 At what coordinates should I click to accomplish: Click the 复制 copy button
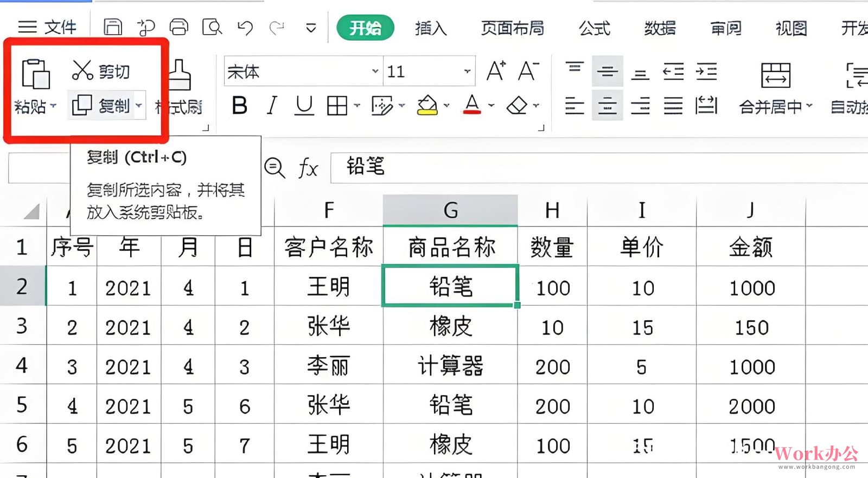101,105
